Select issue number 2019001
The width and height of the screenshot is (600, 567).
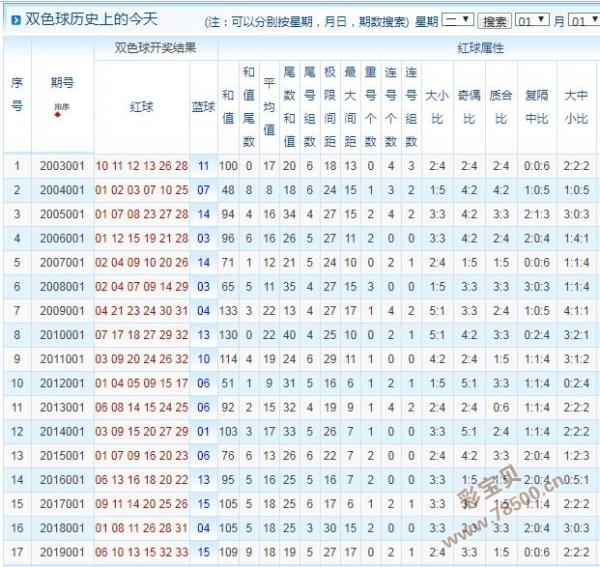pos(62,552)
